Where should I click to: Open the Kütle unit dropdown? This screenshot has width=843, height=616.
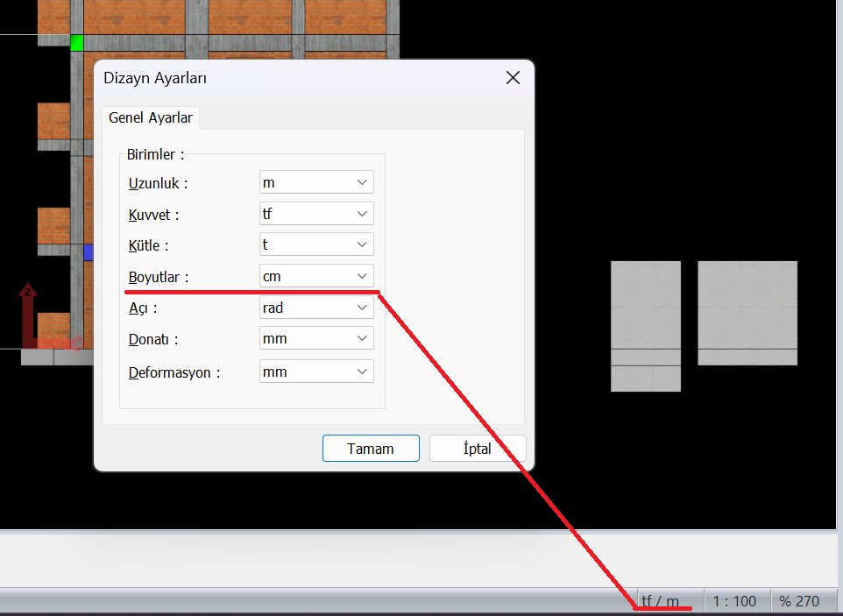point(316,244)
